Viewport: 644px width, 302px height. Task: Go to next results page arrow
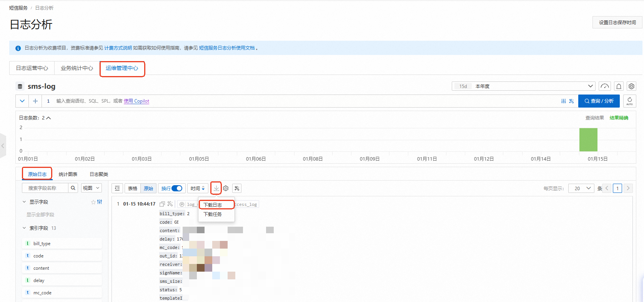point(628,188)
